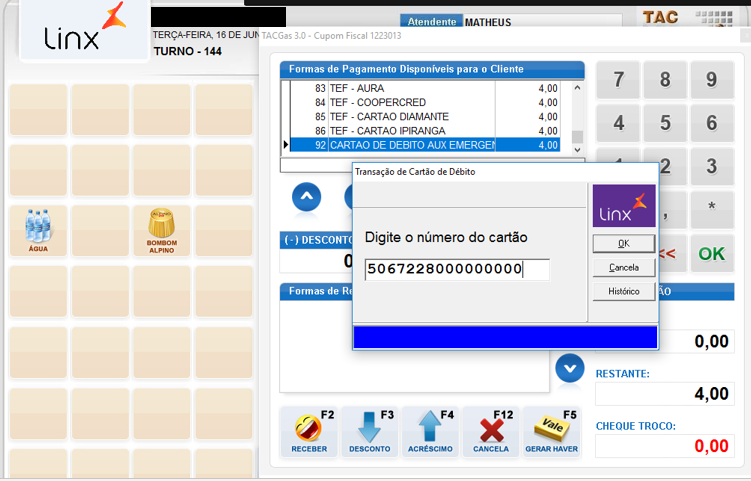Click Transação de Cartão de Débito title bar
Image resolution: width=751 pixels, height=481 pixels.
(x=505, y=172)
